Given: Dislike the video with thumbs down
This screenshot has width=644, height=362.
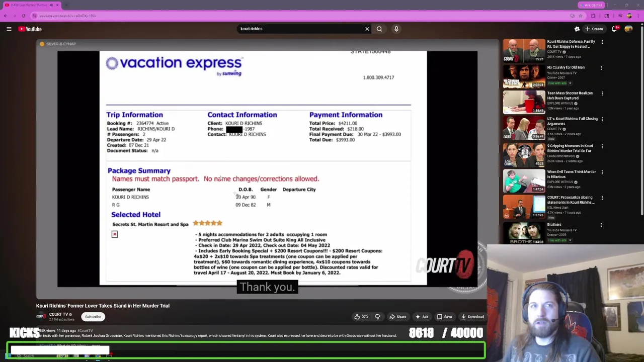Looking at the screenshot, I should tap(378, 317).
